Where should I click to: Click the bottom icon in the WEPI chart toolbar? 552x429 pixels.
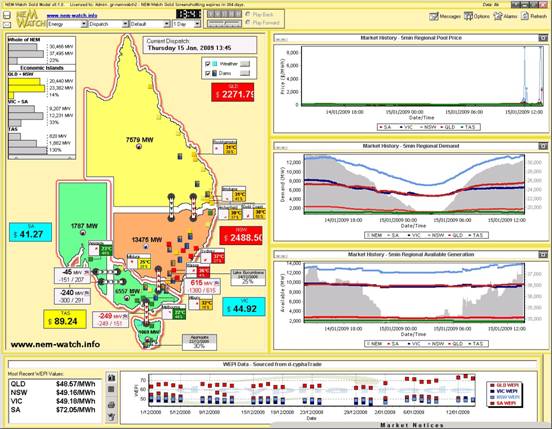pyautogui.click(x=111, y=417)
